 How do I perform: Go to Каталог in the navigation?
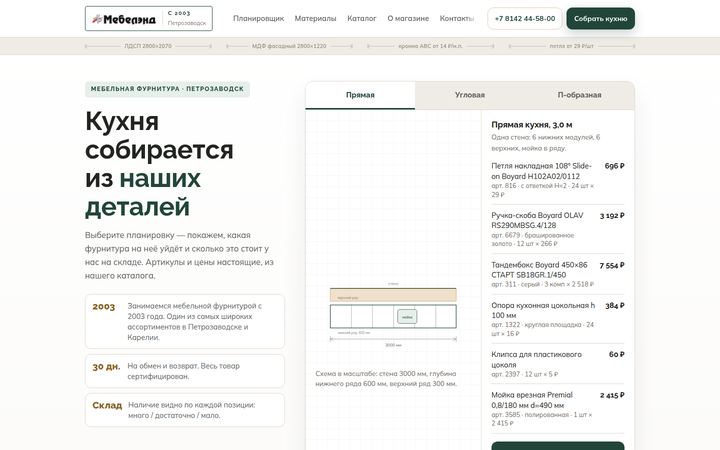click(361, 18)
